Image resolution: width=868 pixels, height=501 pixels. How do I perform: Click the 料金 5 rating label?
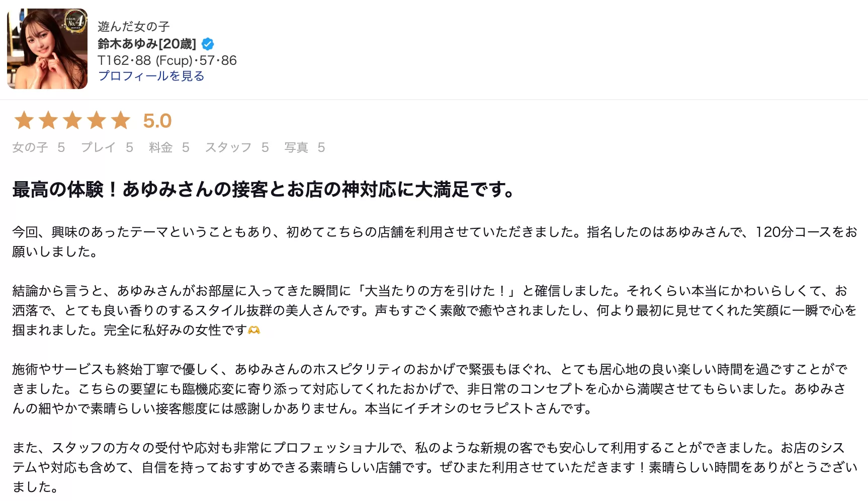pyautogui.click(x=169, y=147)
